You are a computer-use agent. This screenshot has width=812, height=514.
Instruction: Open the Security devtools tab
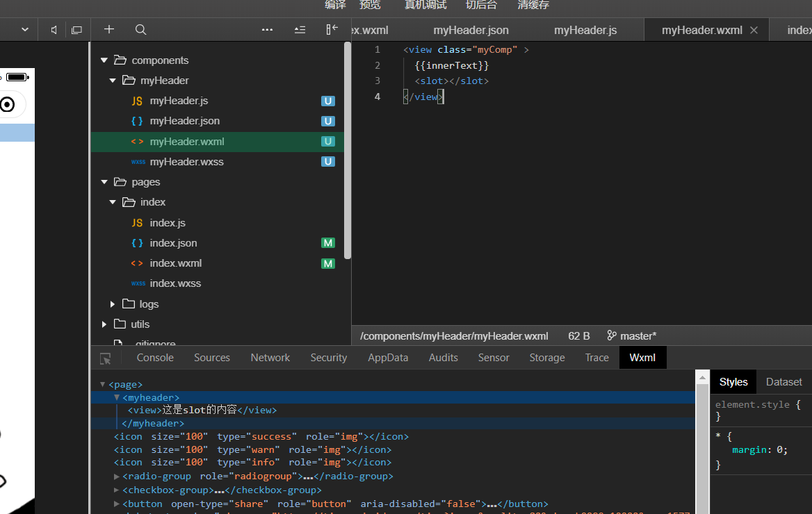328,358
